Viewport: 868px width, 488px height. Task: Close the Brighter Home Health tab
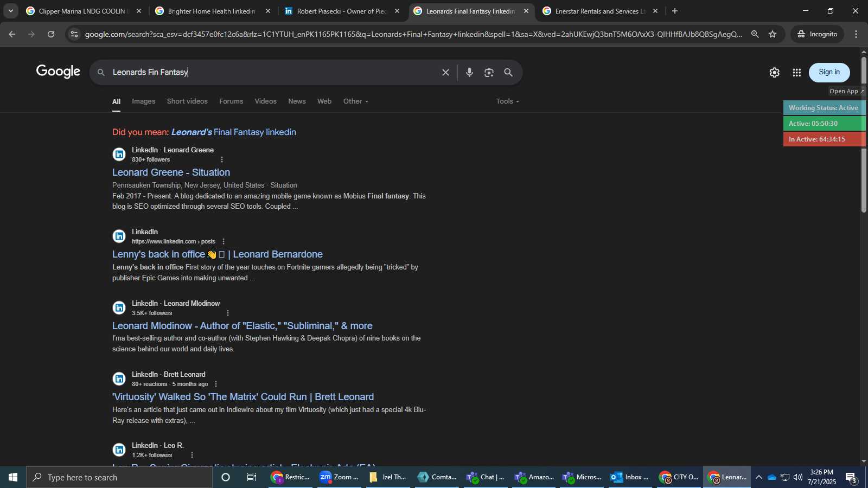coord(268,11)
